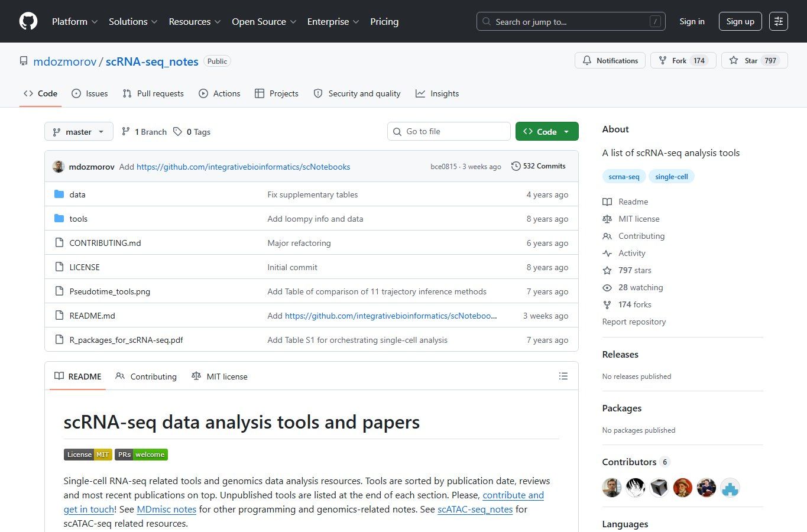The width and height of the screenshot is (807, 532).
Task: Focus the Search or jump to field
Action: pos(571,21)
